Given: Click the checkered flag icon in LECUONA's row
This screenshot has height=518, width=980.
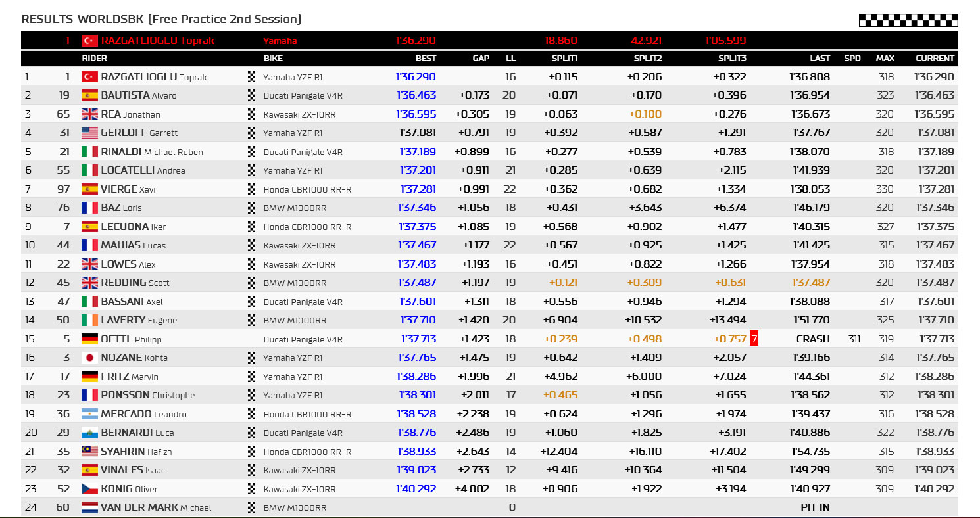Looking at the screenshot, I should pyautogui.click(x=251, y=227).
